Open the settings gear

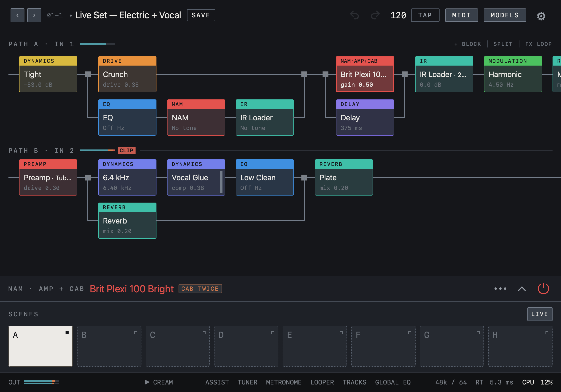(x=541, y=16)
